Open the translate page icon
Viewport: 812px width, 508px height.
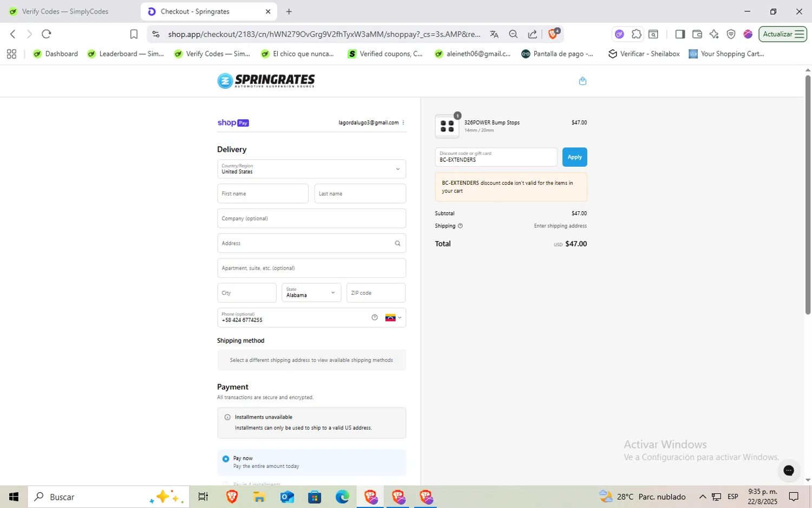click(x=494, y=34)
